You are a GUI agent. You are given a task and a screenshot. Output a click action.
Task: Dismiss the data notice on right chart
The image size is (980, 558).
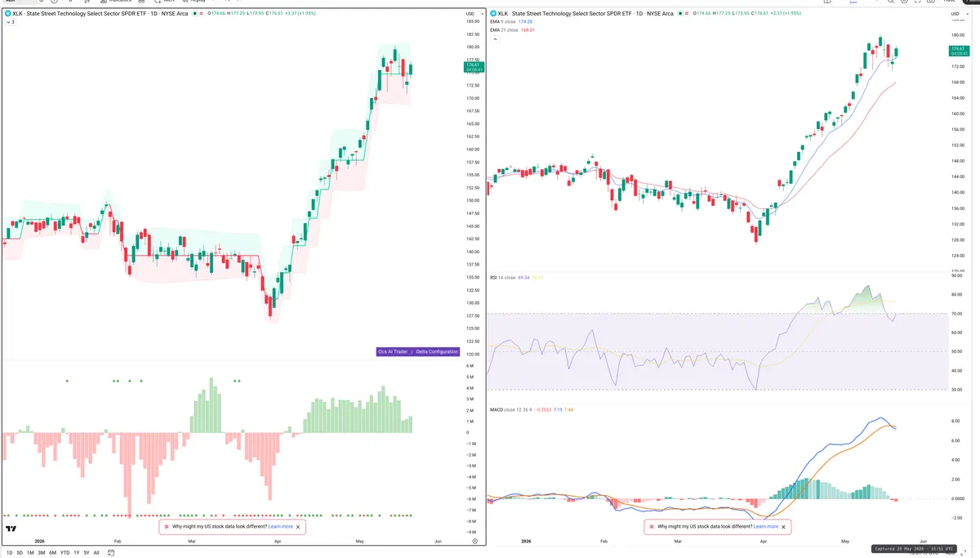[783, 527]
